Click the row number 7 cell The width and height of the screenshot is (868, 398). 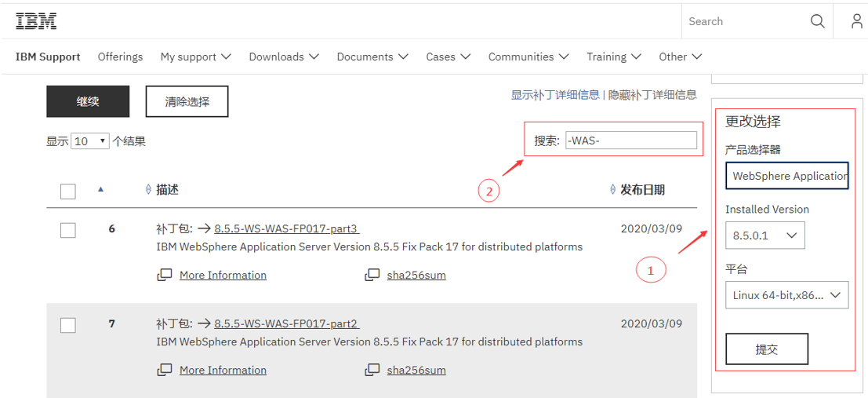pos(112,323)
